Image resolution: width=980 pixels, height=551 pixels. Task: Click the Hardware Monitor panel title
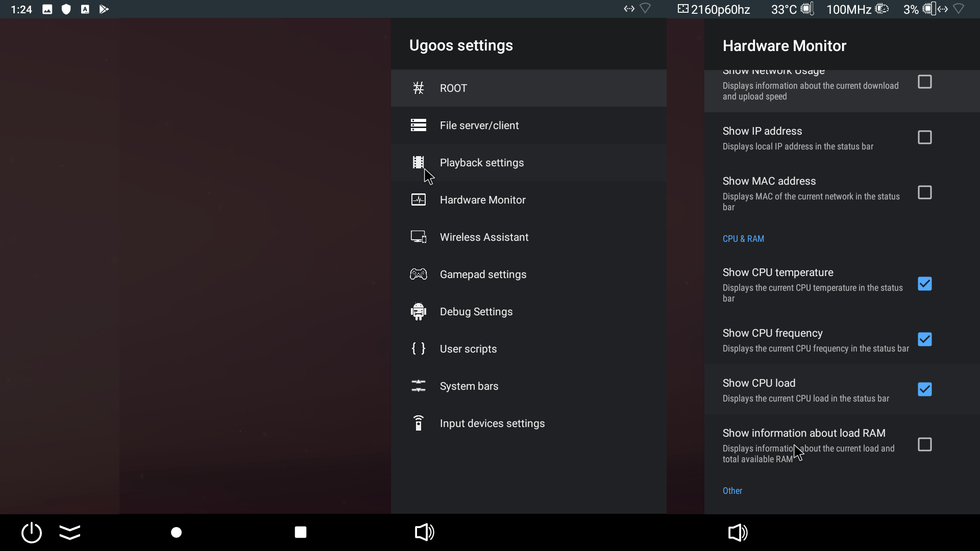(785, 46)
